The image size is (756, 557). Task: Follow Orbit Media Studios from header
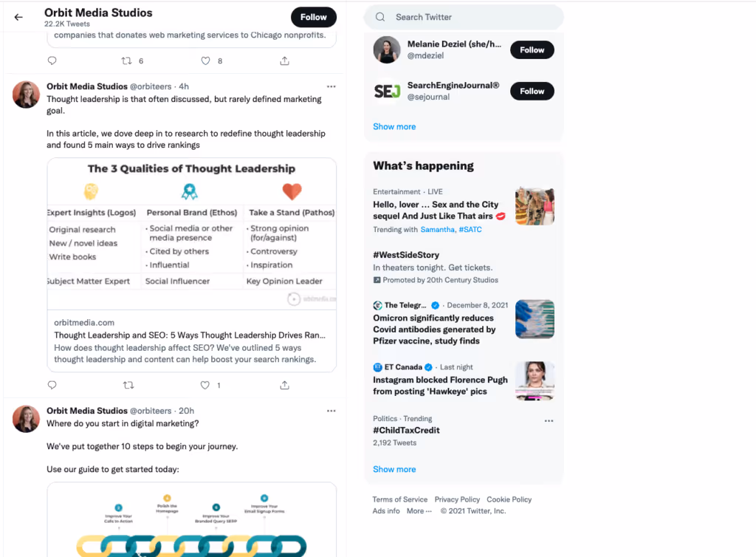pyautogui.click(x=313, y=18)
